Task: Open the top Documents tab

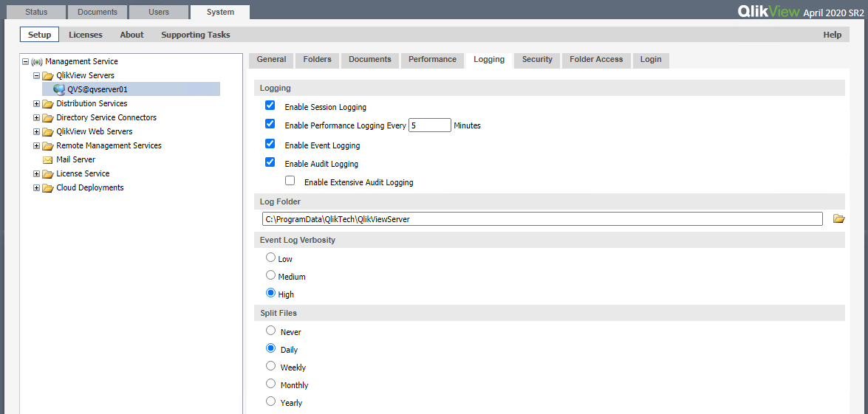Action: (x=98, y=12)
